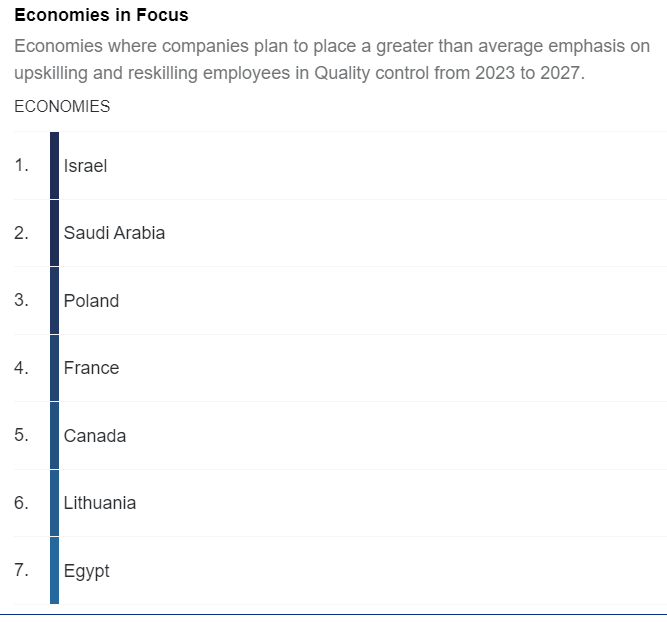
Task: Select Saudi Arabia in the list
Action: click(x=114, y=233)
